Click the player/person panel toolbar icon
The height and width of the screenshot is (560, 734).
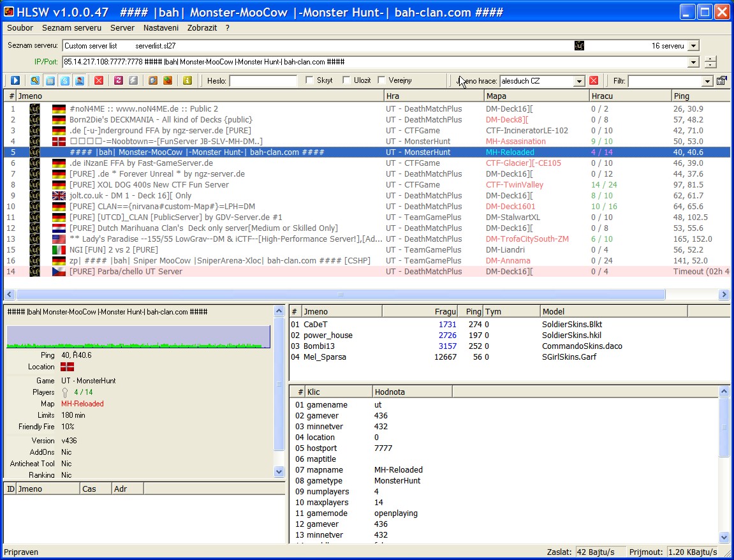pyautogui.click(x=80, y=80)
